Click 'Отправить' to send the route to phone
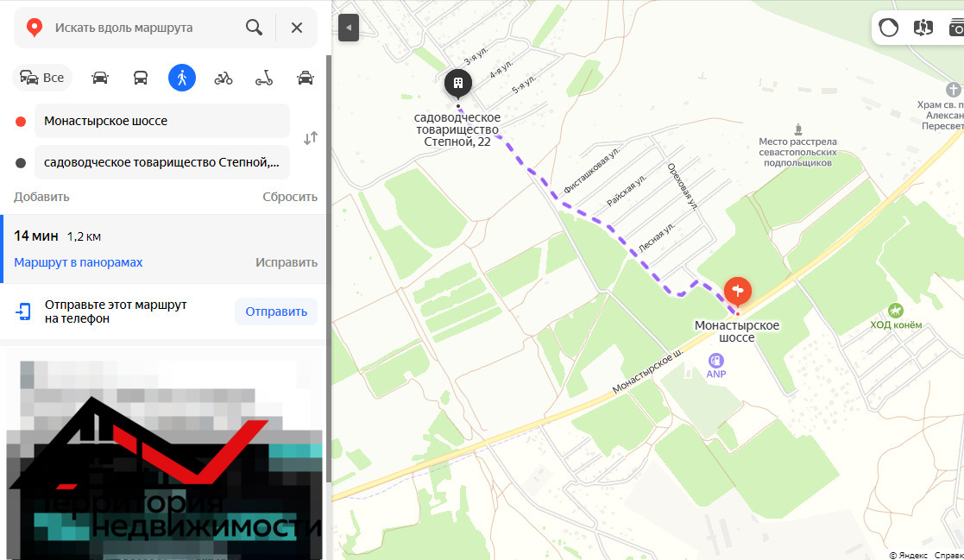964x560 pixels. [276, 311]
